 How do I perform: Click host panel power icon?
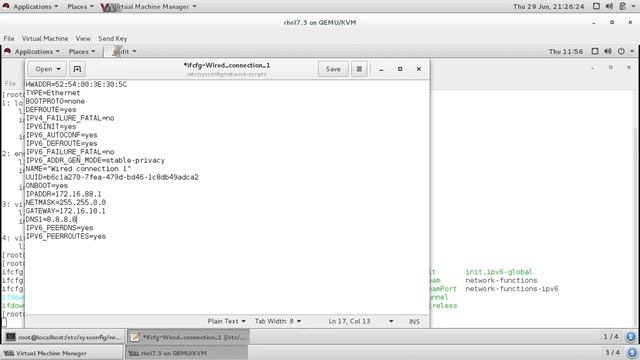click(622, 6)
